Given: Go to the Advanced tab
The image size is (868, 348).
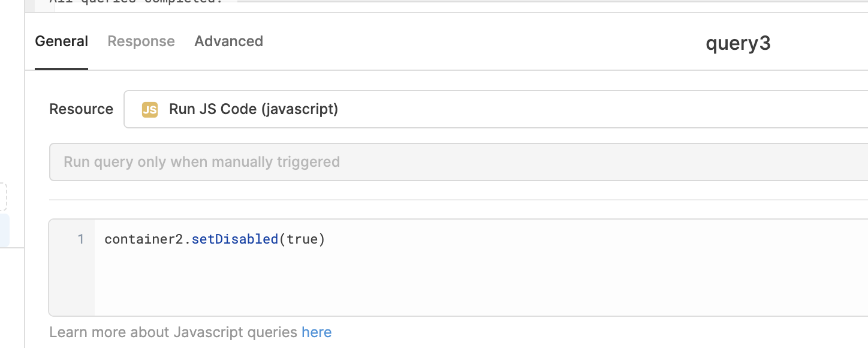Looking at the screenshot, I should [x=229, y=41].
